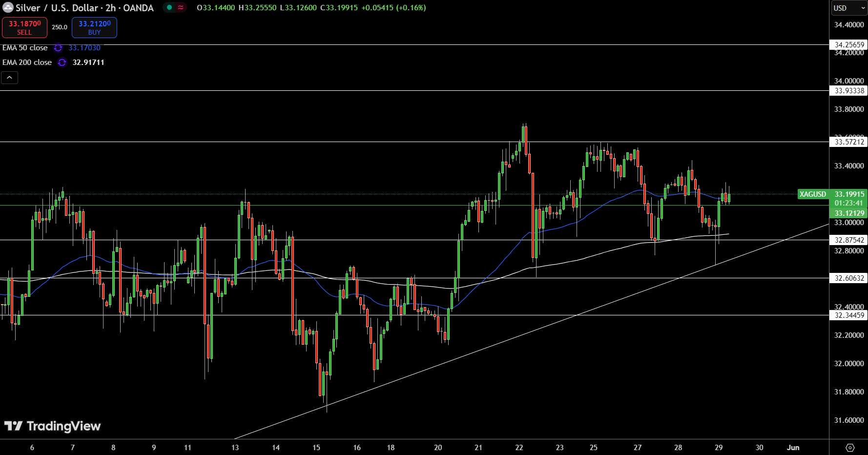The height and width of the screenshot is (455, 868).
Task: Select the 33.57212 horizontal line label
Action: point(849,142)
